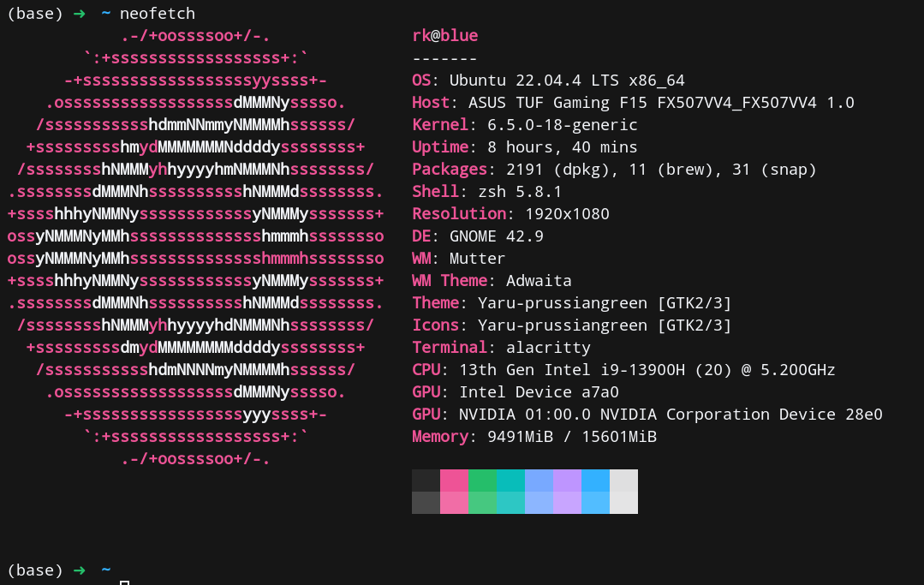Click the WM Theme Adwaita line

(x=492, y=281)
